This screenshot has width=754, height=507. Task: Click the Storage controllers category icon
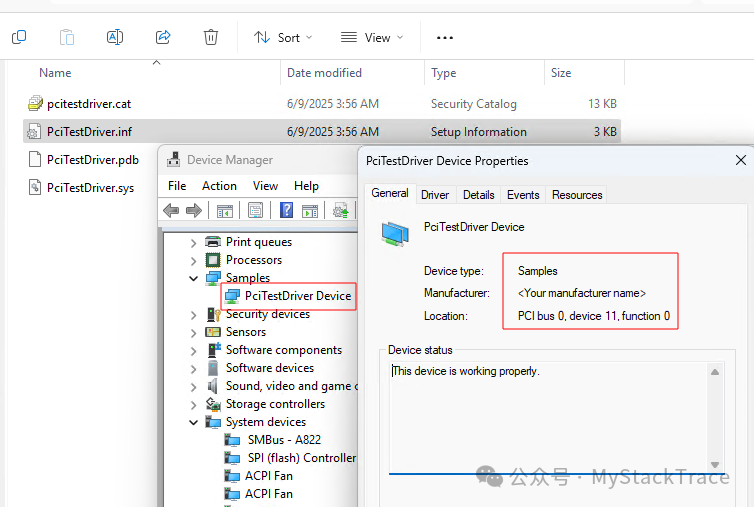tap(213, 404)
